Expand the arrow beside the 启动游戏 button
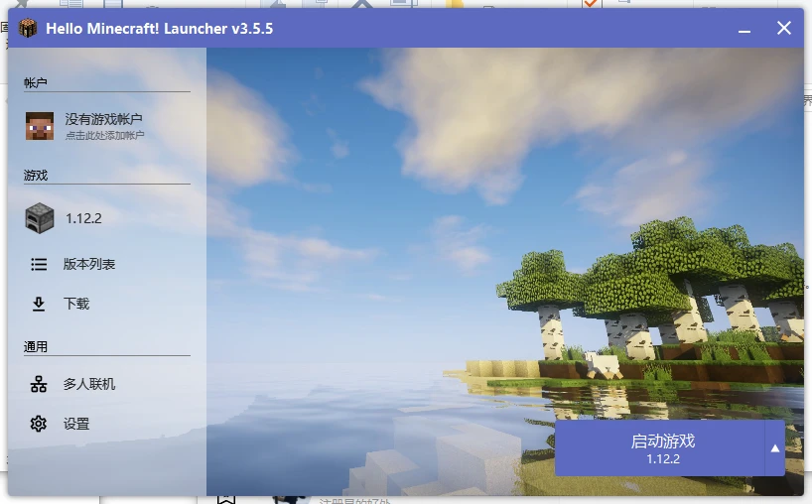Viewport: 812px width, 504px height. 775,448
